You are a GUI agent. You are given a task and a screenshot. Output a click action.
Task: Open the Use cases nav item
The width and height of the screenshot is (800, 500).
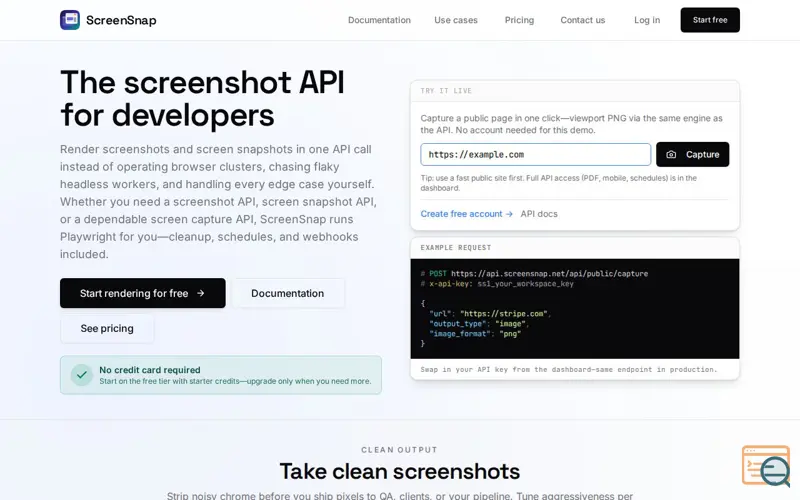click(456, 20)
